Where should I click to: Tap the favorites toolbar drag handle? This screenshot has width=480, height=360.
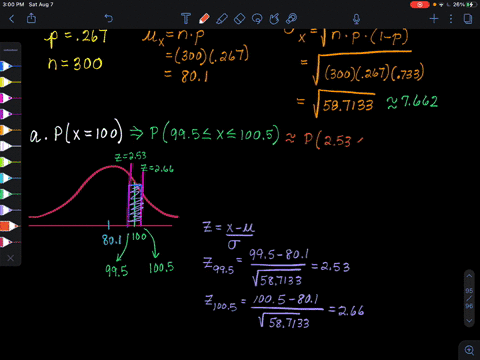(11, 50)
